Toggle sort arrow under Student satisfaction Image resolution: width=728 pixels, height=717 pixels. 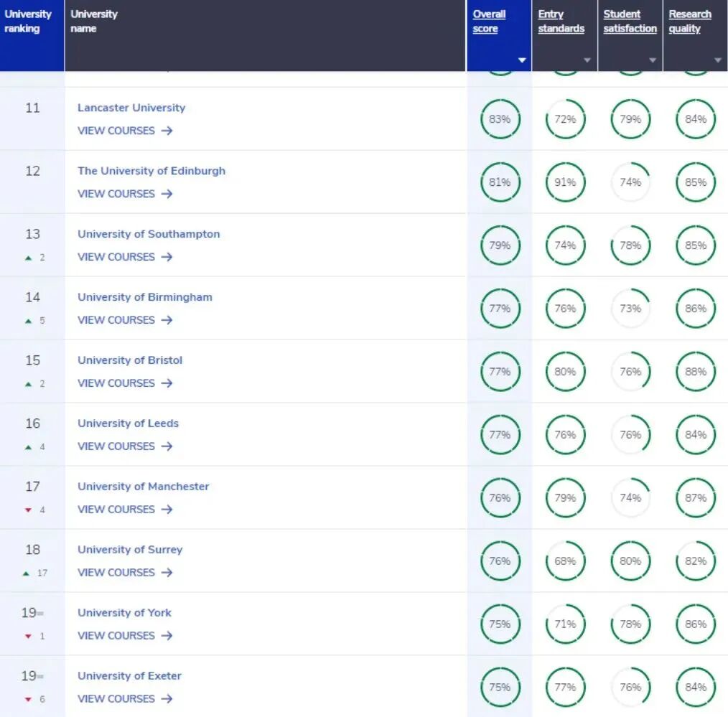tap(653, 60)
